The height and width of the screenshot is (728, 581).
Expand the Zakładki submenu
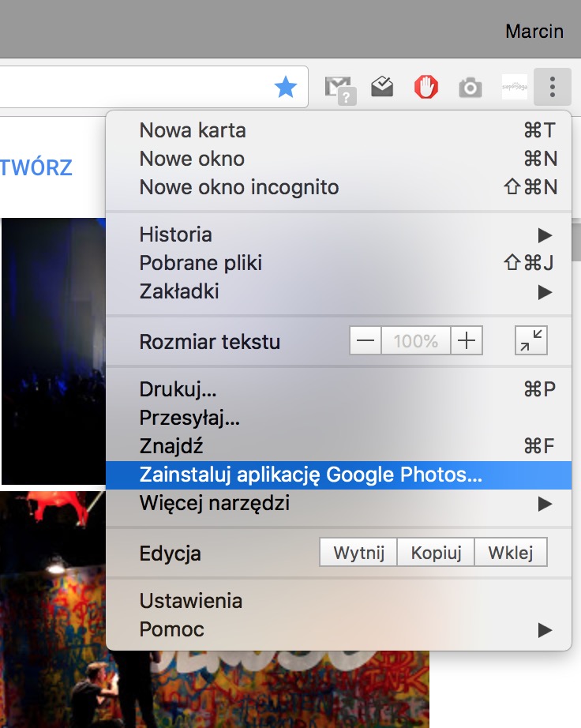pos(339,291)
